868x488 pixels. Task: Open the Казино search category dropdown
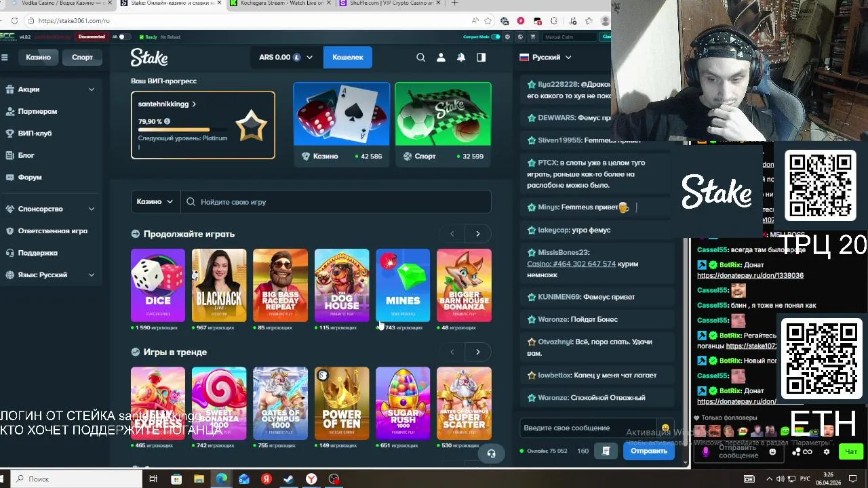click(x=155, y=202)
